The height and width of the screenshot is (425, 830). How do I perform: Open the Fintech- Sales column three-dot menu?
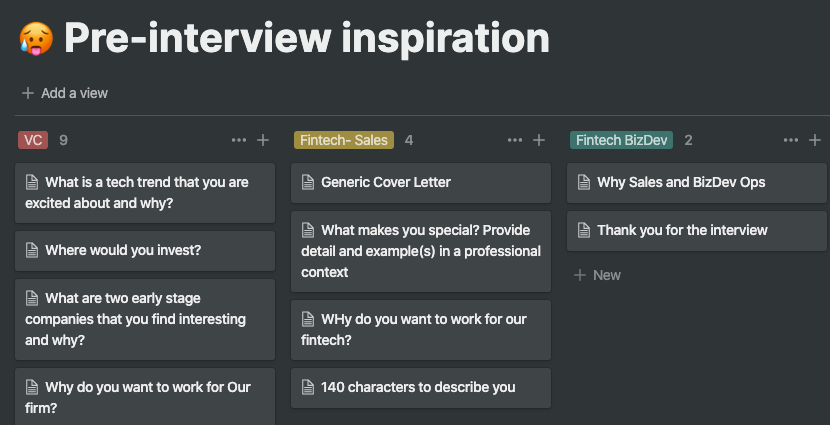[514, 141]
